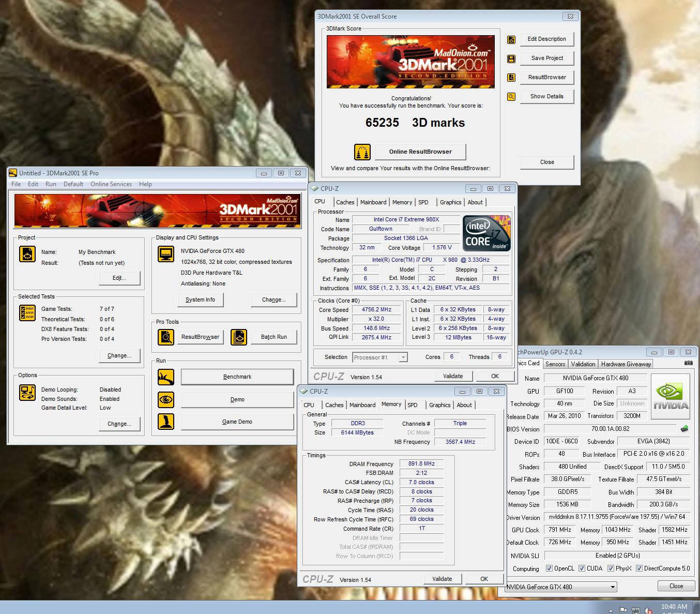Toggle the PhysX checkbox in GPU-Z
The width and height of the screenshot is (700, 614).
[611, 568]
